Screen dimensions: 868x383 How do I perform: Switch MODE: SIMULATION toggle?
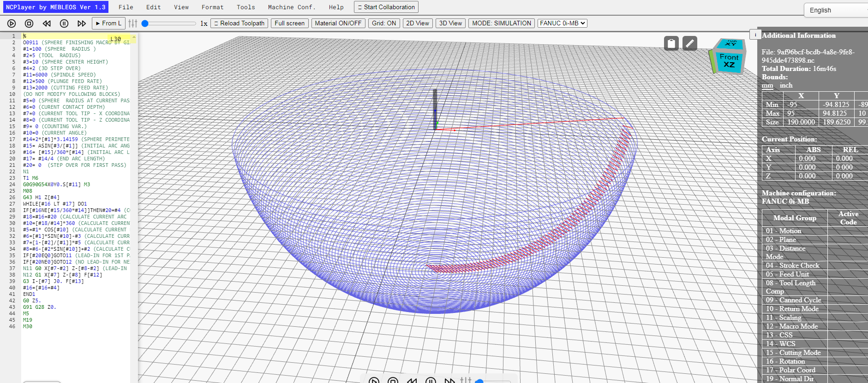click(502, 23)
